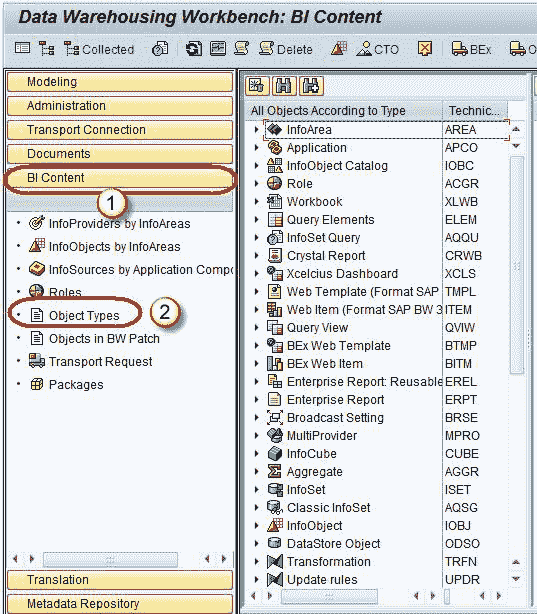The image size is (537, 614).
Task: Select Transport Request entry
Action: click(100, 361)
